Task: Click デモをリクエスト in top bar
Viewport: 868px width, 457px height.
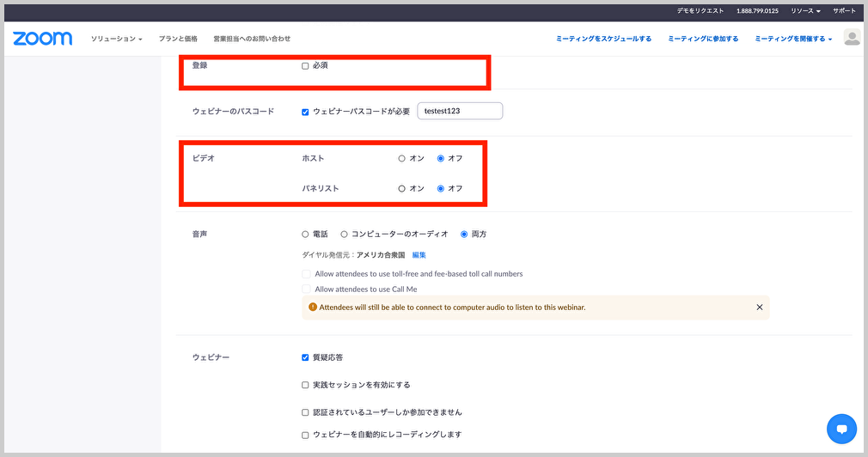Action: point(700,10)
